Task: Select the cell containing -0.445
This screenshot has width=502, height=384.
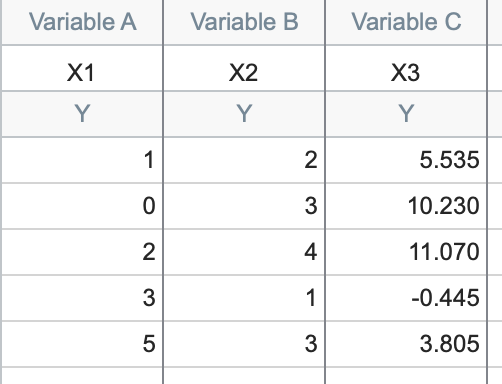Action: (x=406, y=298)
